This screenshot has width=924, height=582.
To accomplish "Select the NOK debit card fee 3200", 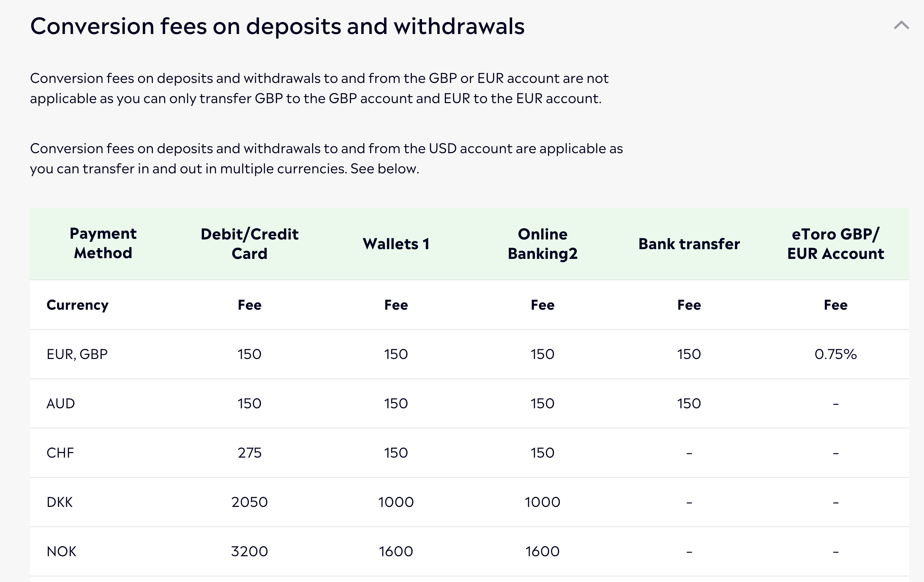I will pos(249,551).
